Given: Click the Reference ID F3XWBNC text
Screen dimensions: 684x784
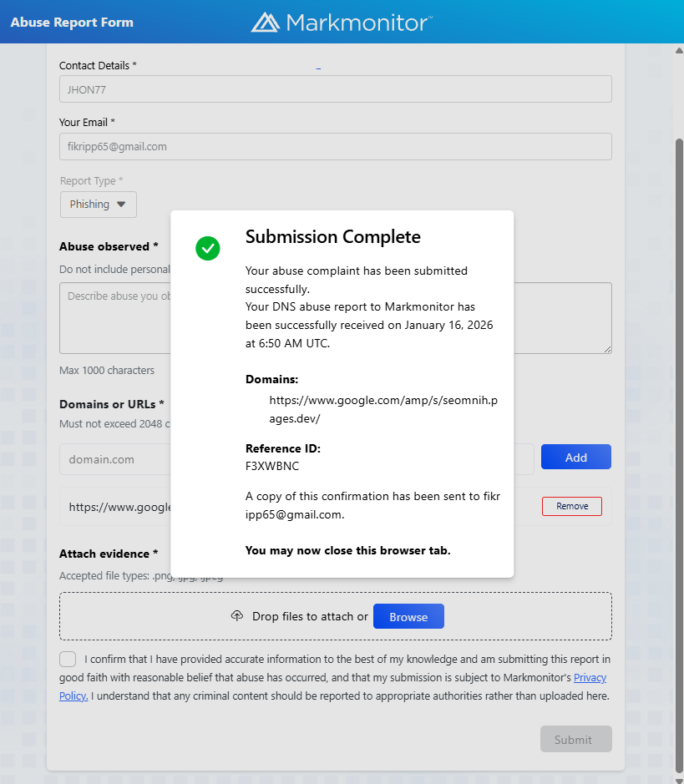Looking at the screenshot, I should [x=267, y=466].
